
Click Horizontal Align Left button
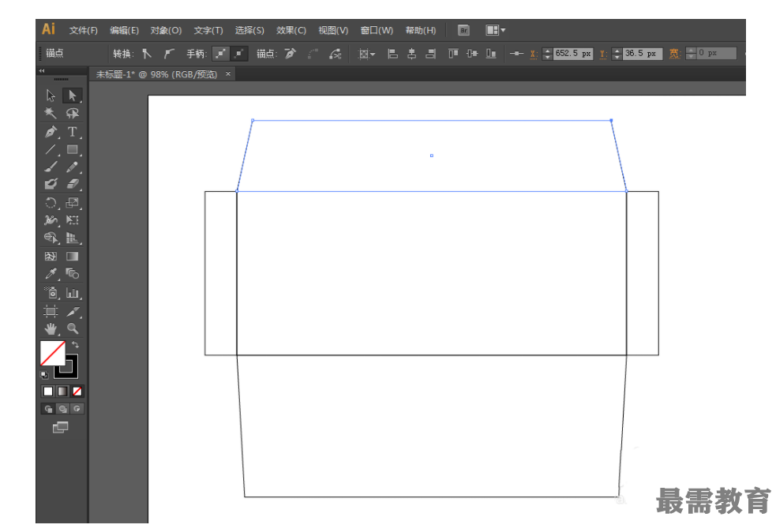tap(392, 54)
